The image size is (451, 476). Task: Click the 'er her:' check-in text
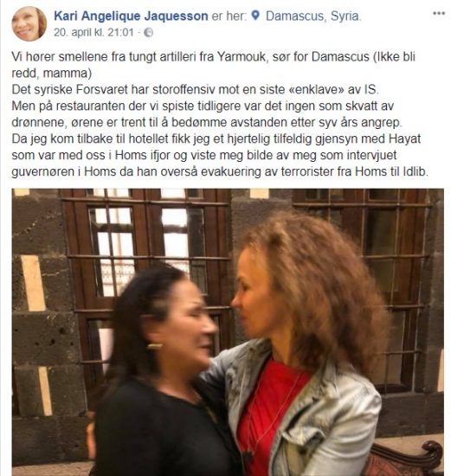click(229, 16)
